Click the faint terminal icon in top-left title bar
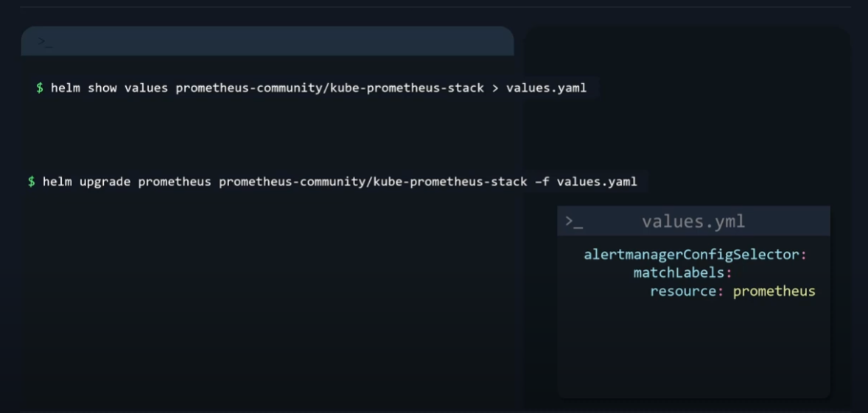The height and width of the screenshot is (413, 868). point(45,42)
